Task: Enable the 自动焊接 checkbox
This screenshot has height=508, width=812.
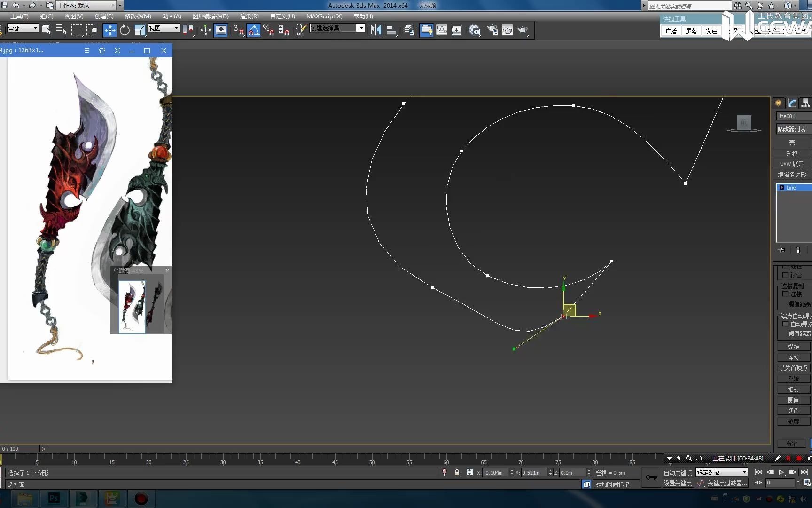Action: tap(786, 324)
